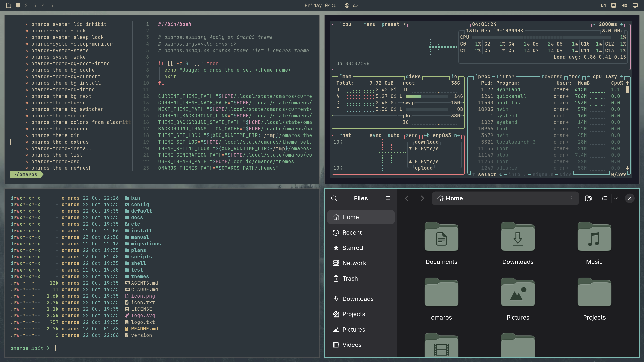Switch to workspace 3 in the top bar

click(35, 5)
